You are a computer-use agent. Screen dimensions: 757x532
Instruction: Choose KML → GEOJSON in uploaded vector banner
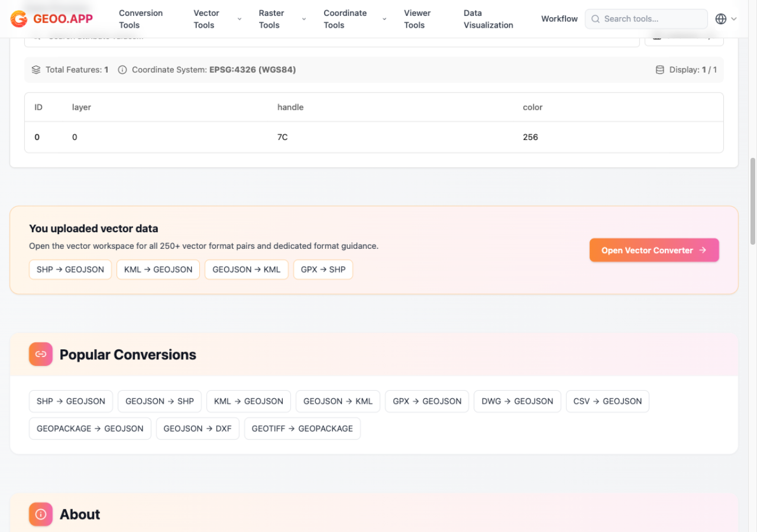(158, 270)
